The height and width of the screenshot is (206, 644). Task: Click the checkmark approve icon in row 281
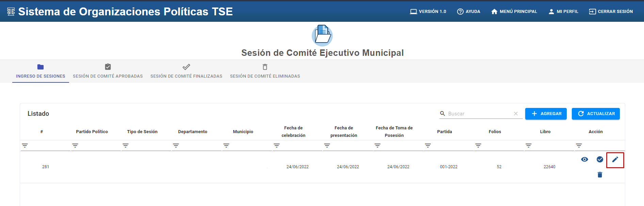[x=600, y=159]
